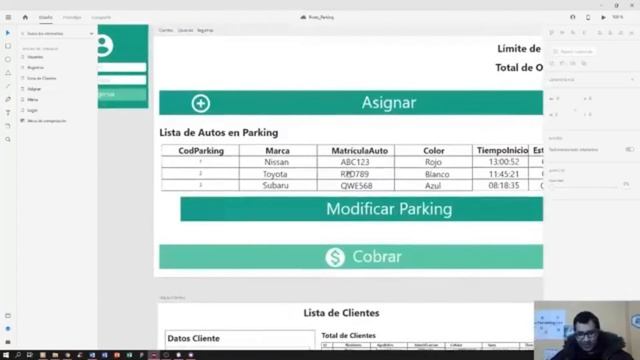
Task: Click the invite to document icon
Action: click(x=573, y=17)
